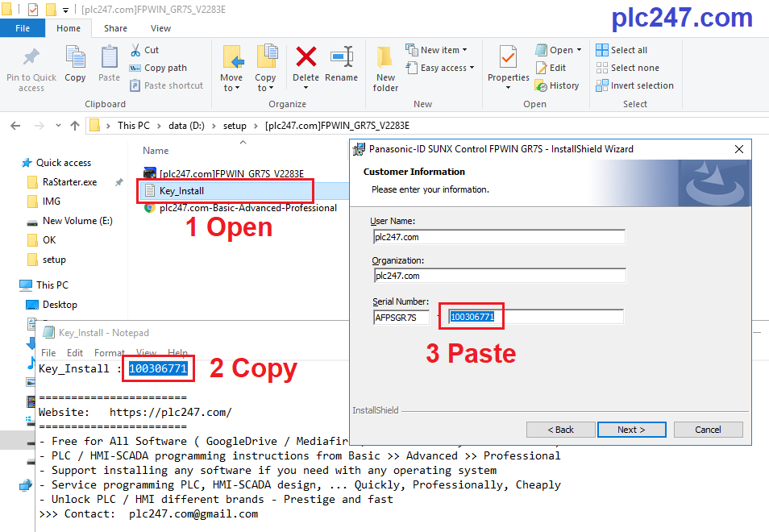Click Pin to Quick access icon
This screenshot has height=532, width=769.
tap(31, 57)
